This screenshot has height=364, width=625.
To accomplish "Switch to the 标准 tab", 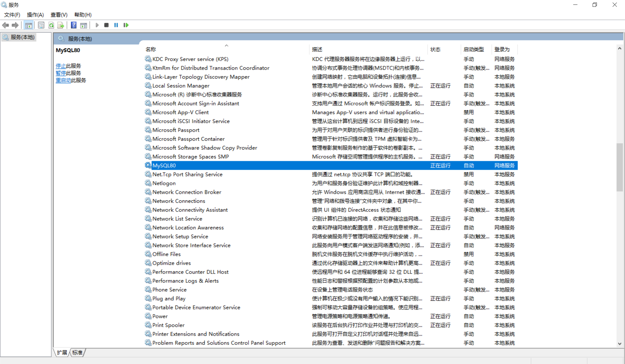I will pos(77,352).
